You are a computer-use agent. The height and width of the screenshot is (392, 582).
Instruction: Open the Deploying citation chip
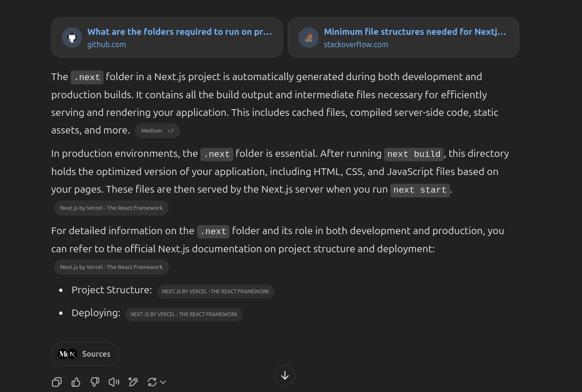[x=184, y=314]
